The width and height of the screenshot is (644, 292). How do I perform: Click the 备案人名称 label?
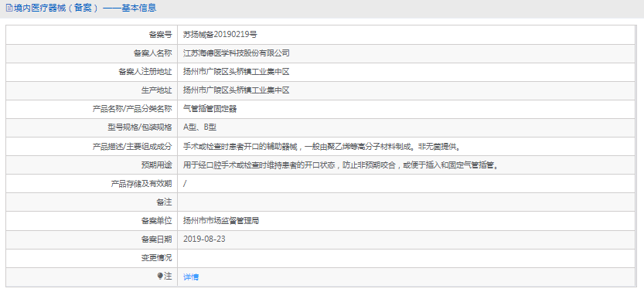(x=152, y=53)
